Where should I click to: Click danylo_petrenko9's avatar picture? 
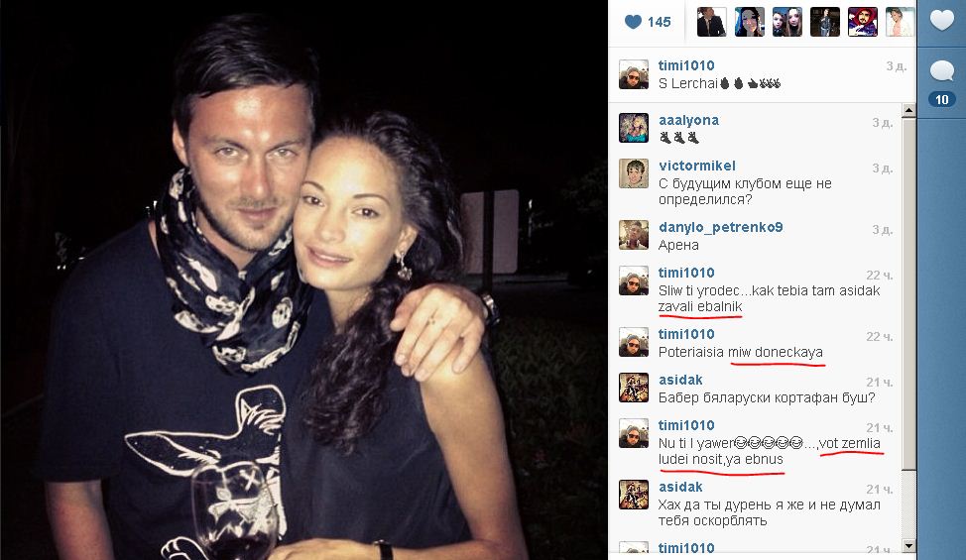coord(634,235)
